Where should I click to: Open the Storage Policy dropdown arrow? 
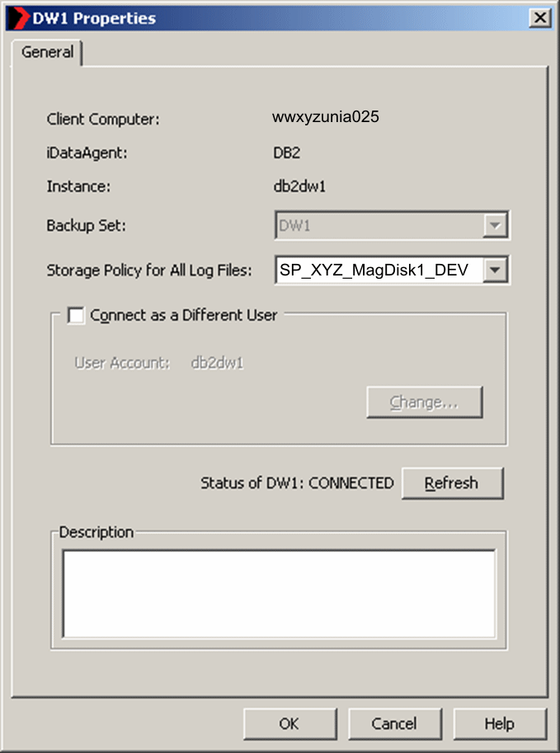[x=495, y=270]
